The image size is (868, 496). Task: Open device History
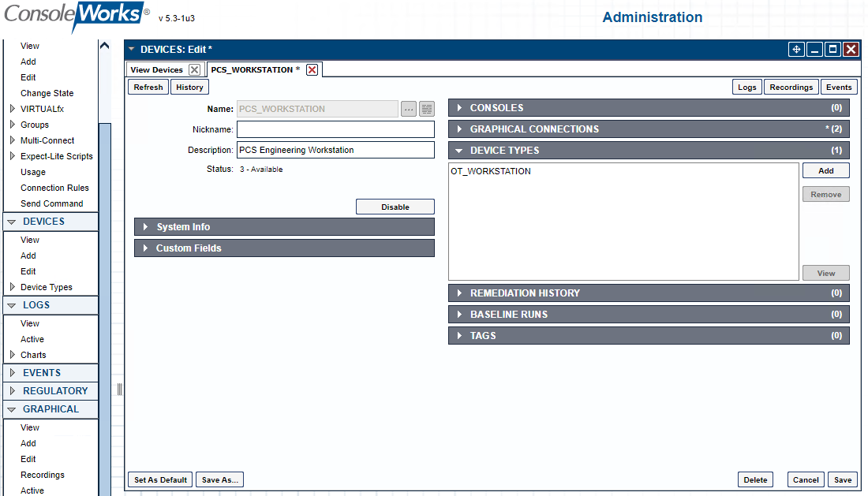coord(189,88)
